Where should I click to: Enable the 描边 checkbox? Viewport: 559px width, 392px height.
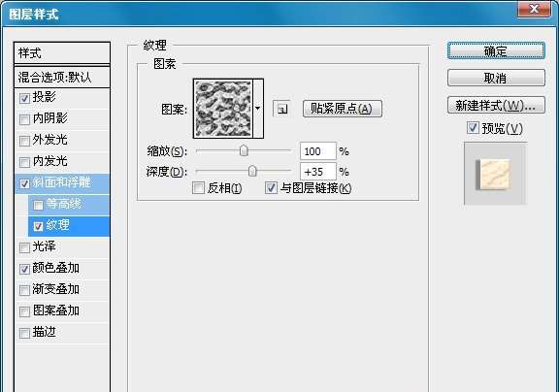click(x=24, y=333)
